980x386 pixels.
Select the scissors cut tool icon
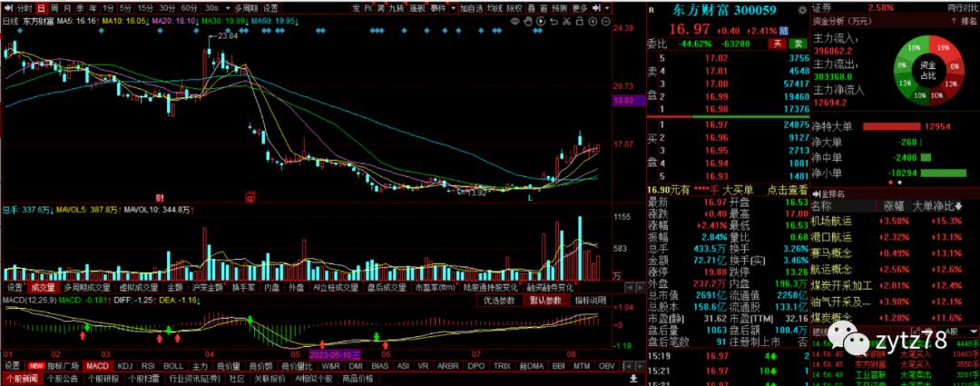coord(566,21)
